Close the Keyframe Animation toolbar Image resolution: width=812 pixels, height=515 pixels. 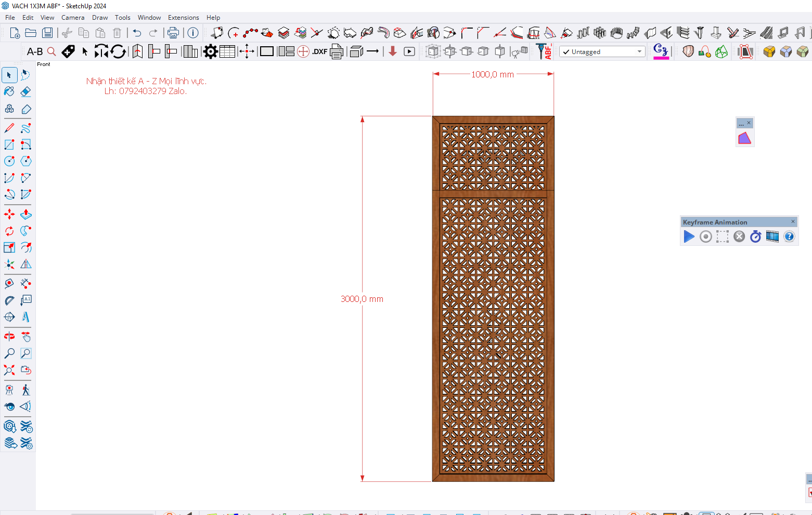click(x=793, y=221)
